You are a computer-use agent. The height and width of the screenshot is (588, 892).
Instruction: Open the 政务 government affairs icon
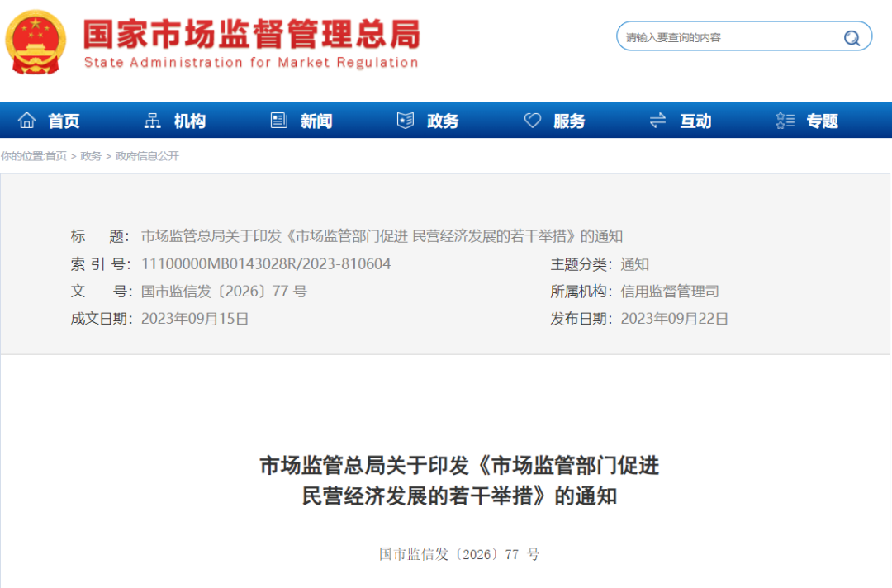[x=405, y=120]
